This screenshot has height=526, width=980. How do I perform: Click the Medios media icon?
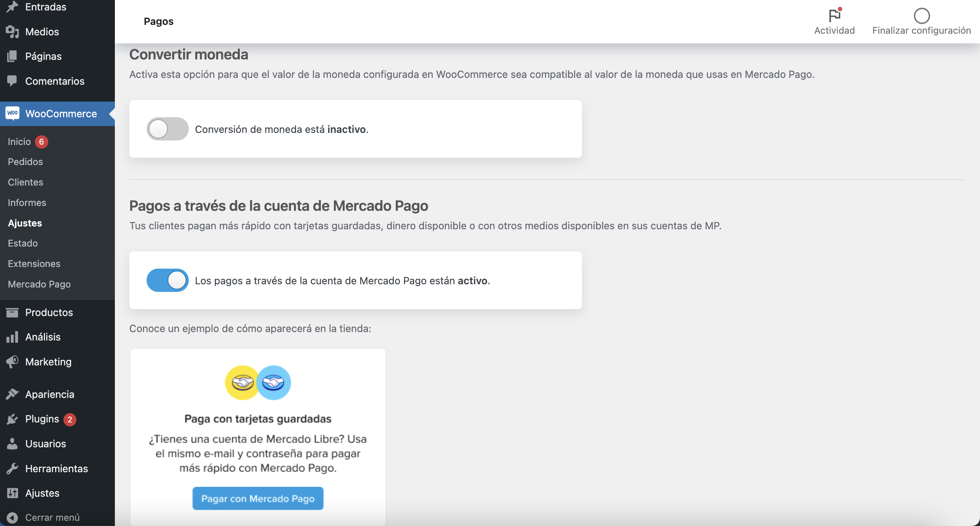12,32
